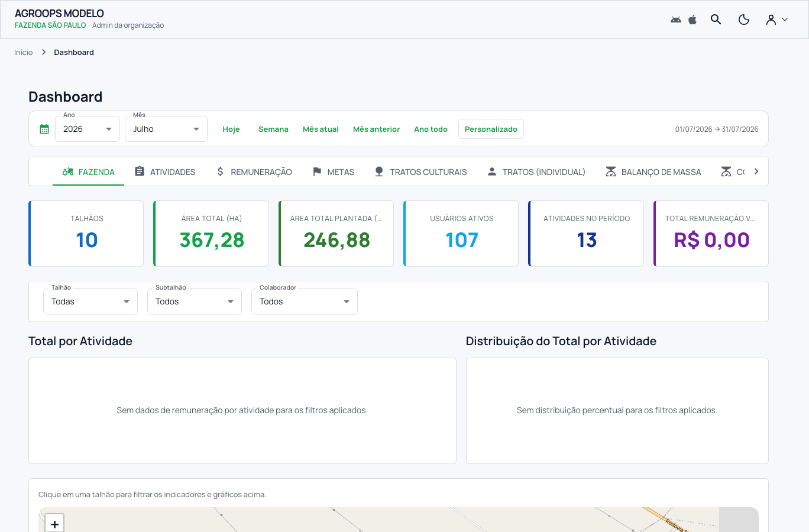809x532 pixels.
Task: Switch to the METAS tab
Action: [x=333, y=172]
